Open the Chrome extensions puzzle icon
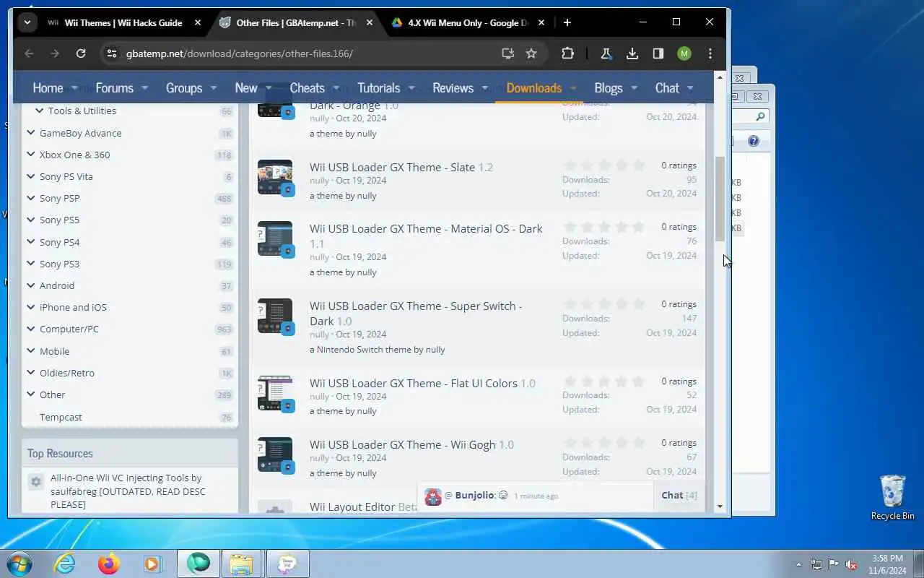924x578 pixels. click(x=567, y=53)
